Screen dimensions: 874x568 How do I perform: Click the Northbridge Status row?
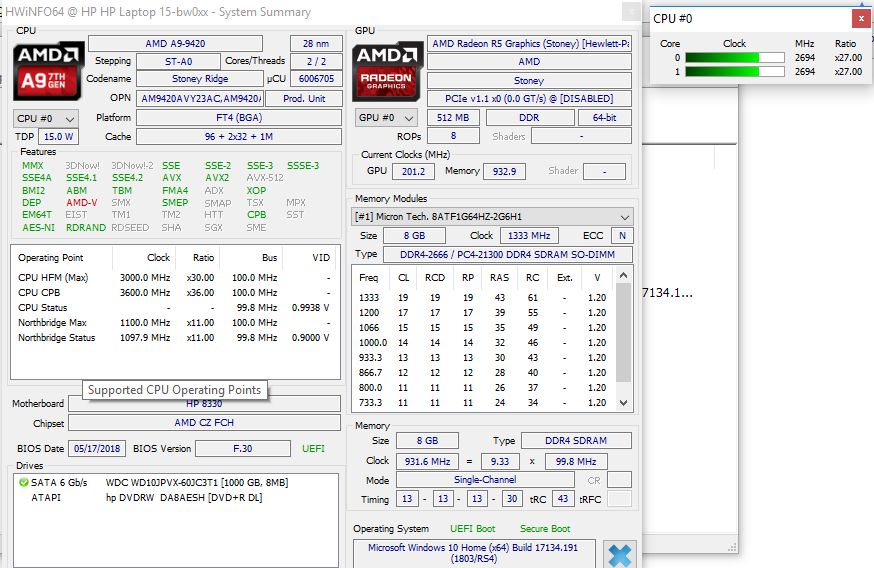[x=174, y=338]
